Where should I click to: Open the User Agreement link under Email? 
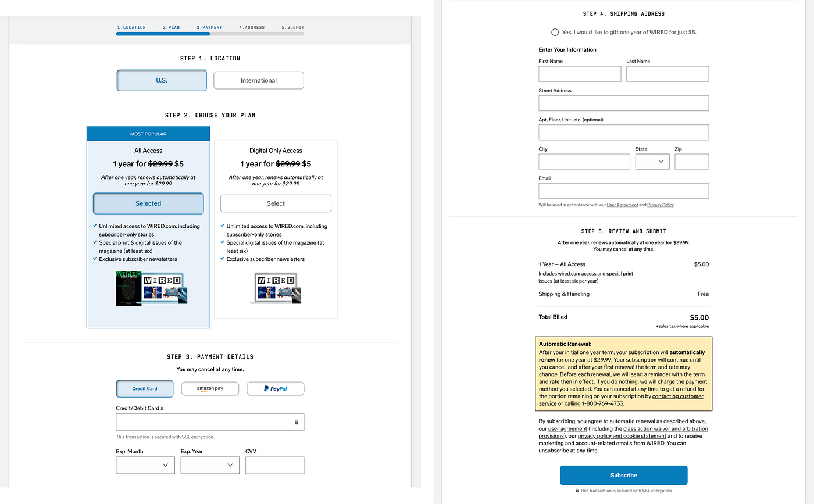tap(622, 205)
